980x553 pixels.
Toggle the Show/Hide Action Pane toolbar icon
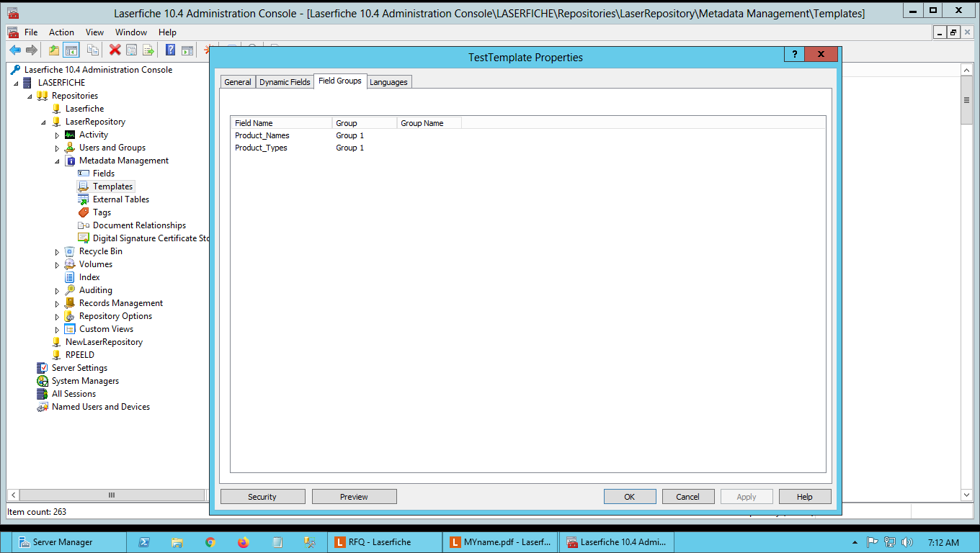point(187,50)
